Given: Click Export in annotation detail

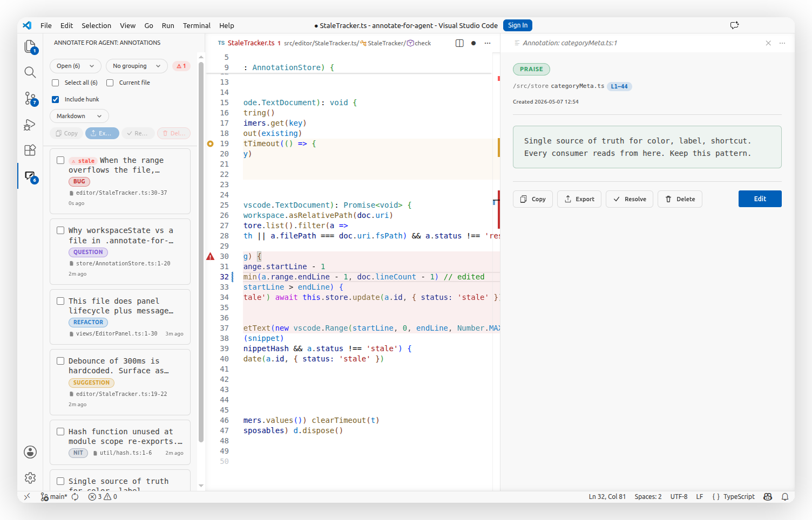Looking at the screenshot, I should pyautogui.click(x=579, y=199).
